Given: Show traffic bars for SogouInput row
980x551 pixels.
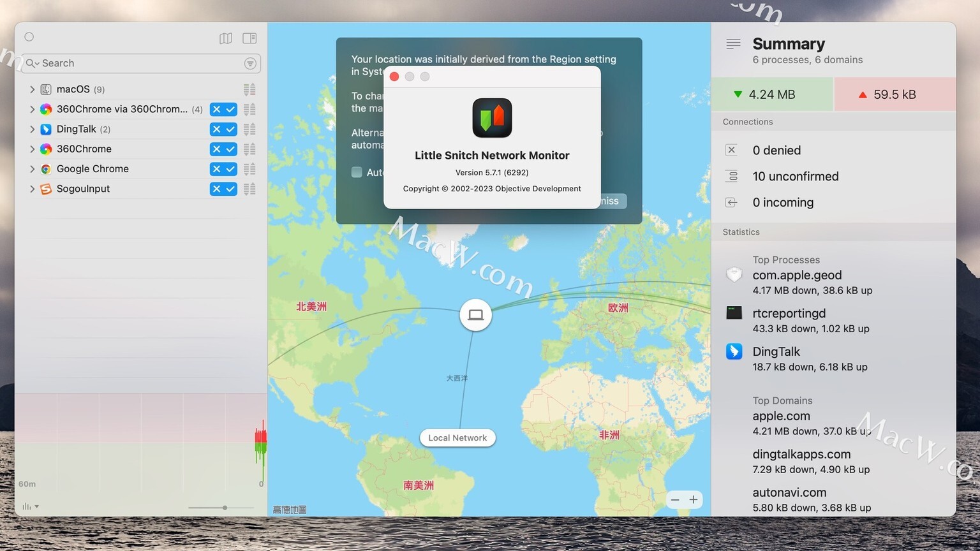Looking at the screenshot, I should [249, 189].
